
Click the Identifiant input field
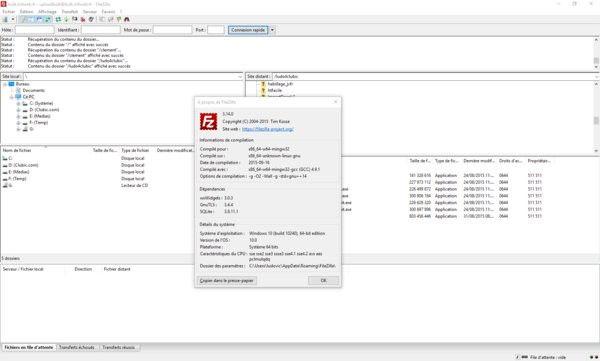pyautogui.click(x=101, y=30)
